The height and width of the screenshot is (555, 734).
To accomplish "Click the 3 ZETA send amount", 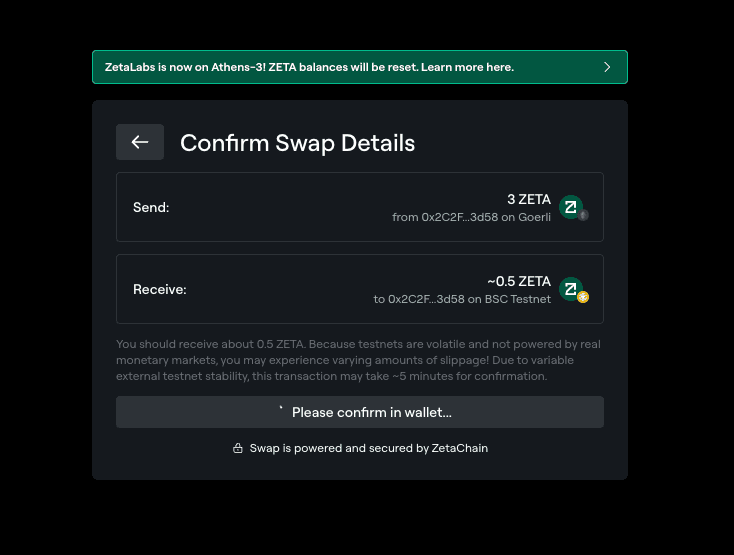I will (529, 199).
